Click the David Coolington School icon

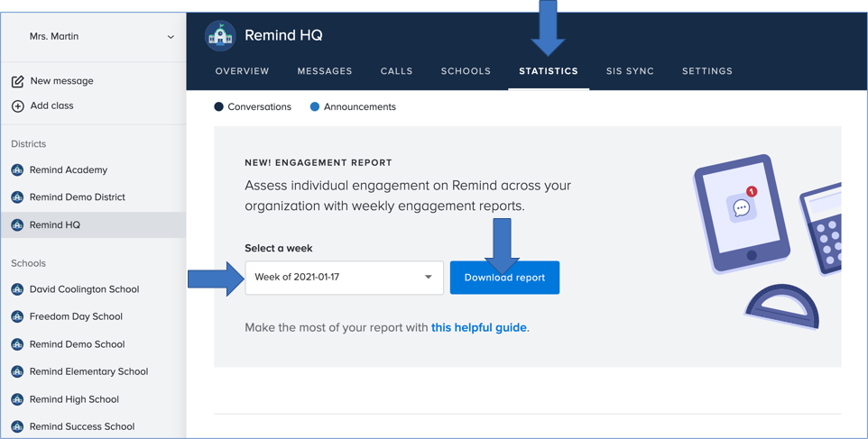[x=17, y=289]
